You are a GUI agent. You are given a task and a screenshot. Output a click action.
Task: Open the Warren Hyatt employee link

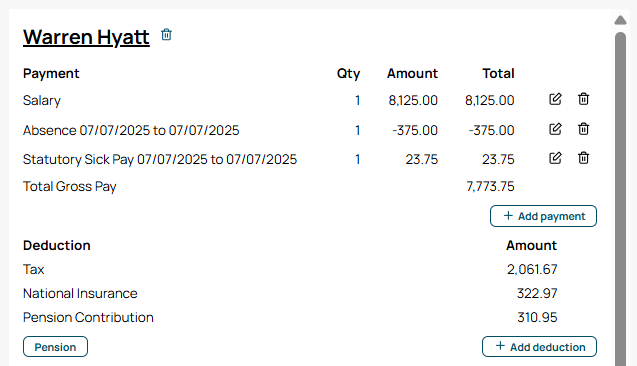(x=86, y=37)
